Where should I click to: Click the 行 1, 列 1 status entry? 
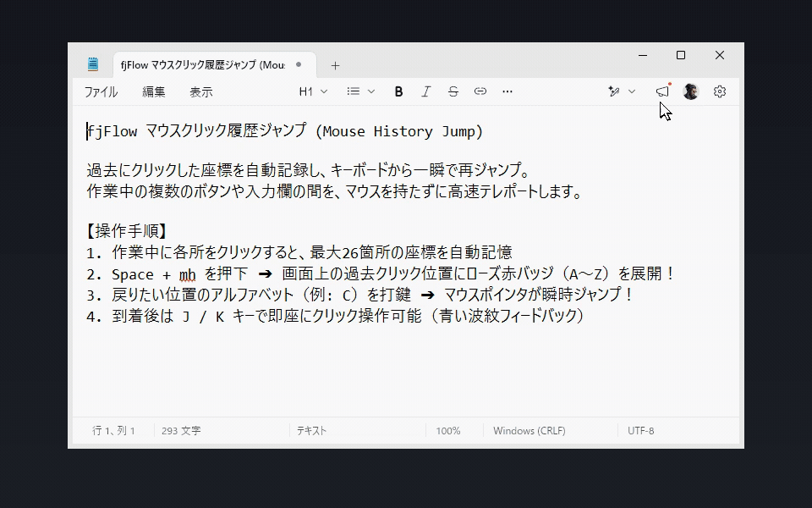[113, 431]
